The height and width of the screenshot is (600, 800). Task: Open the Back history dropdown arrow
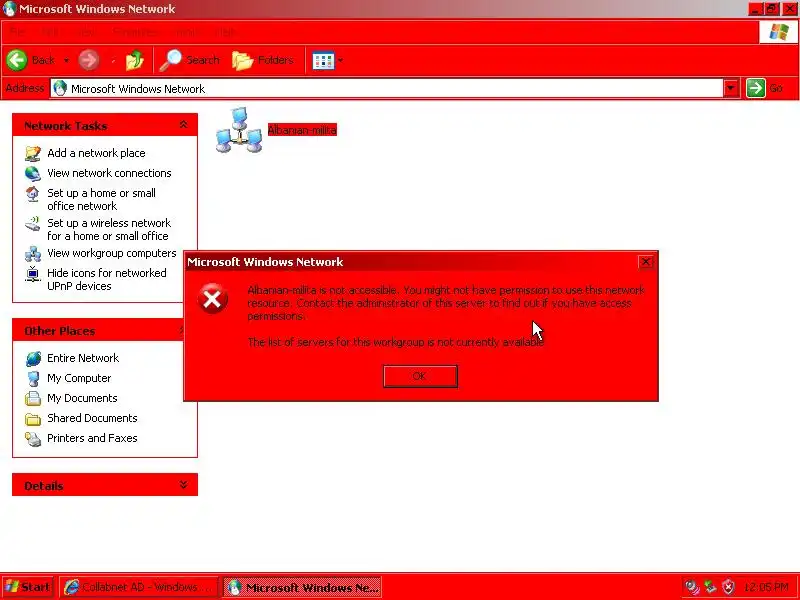(x=66, y=60)
